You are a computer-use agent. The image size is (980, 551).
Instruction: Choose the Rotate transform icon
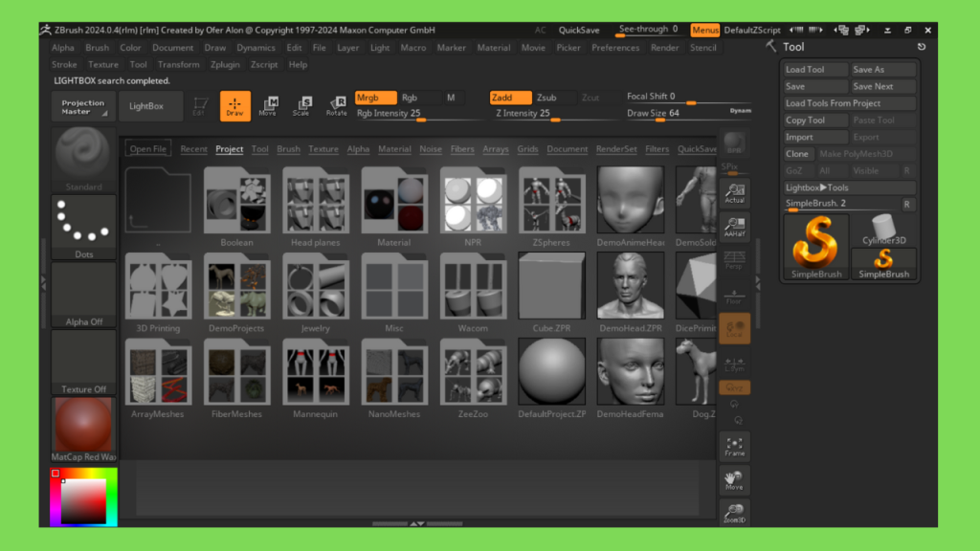click(x=336, y=105)
